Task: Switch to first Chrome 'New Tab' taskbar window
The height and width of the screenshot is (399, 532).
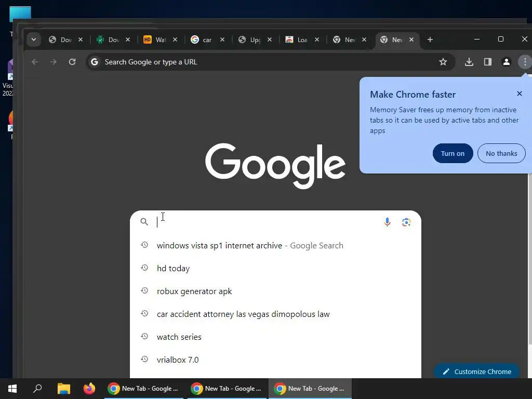Action: pyautogui.click(x=143, y=389)
